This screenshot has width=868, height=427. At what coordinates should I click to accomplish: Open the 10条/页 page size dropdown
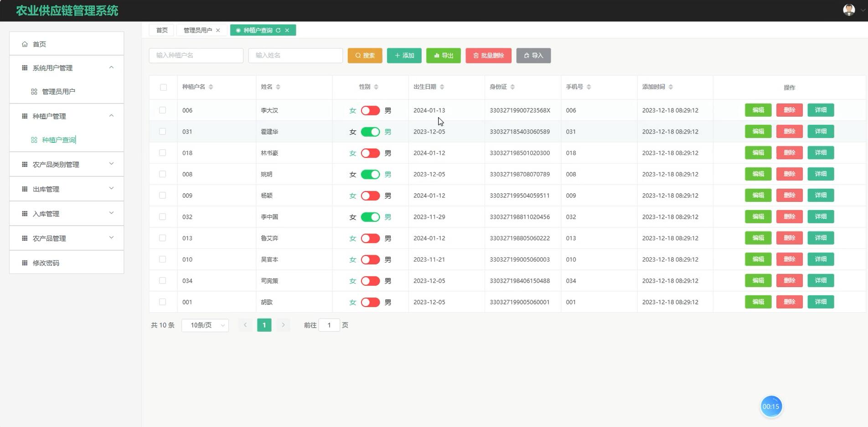pos(205,325)
